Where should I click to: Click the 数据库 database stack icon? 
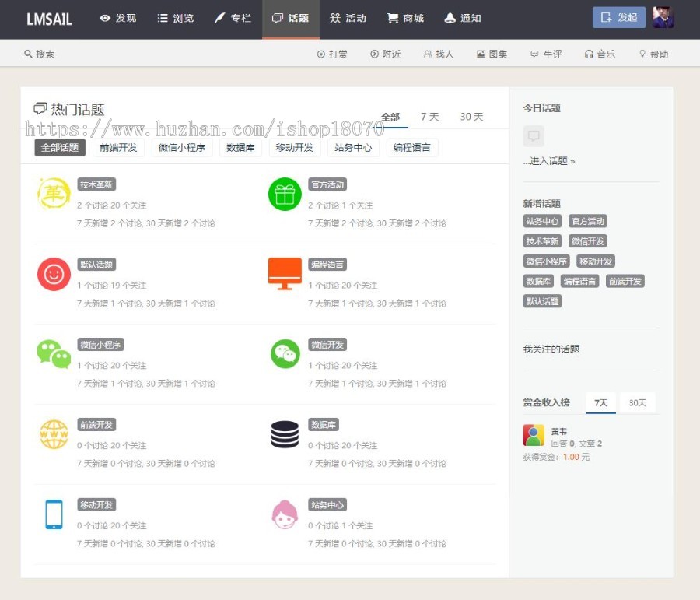tap(285, 434)
